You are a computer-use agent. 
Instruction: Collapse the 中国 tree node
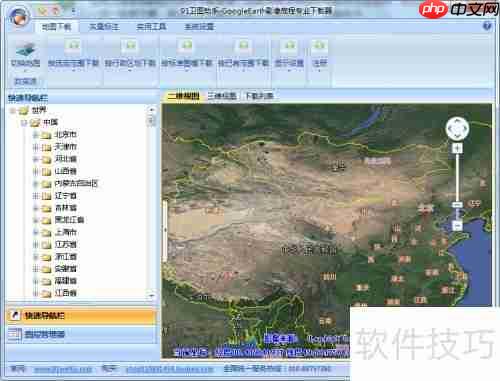(x=24, y=123)
